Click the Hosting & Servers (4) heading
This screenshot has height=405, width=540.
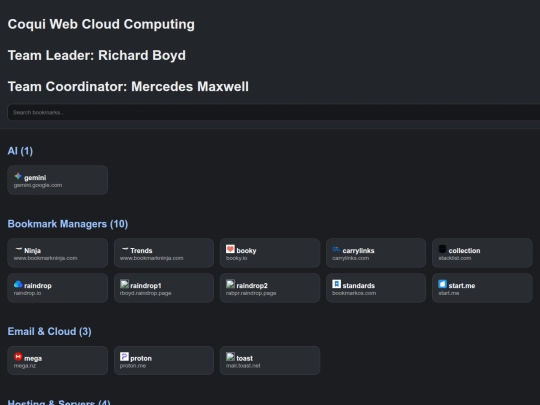59,402
